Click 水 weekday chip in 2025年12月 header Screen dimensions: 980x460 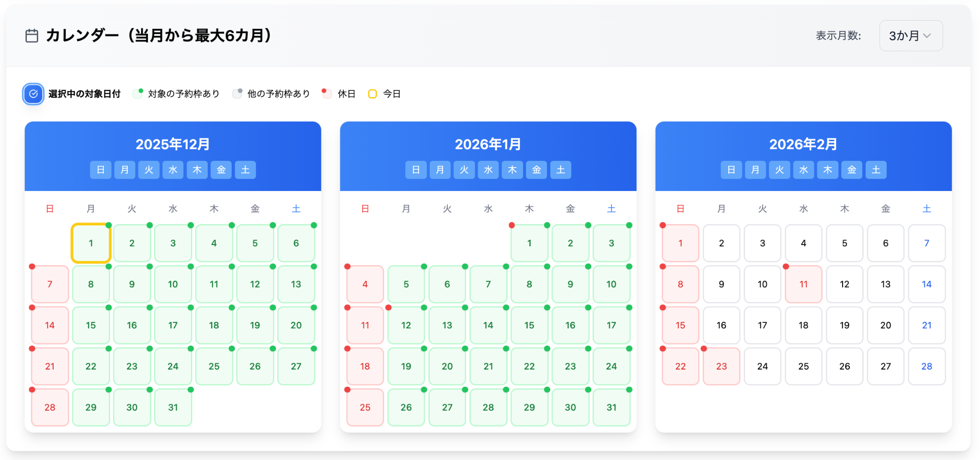(173, 170)
